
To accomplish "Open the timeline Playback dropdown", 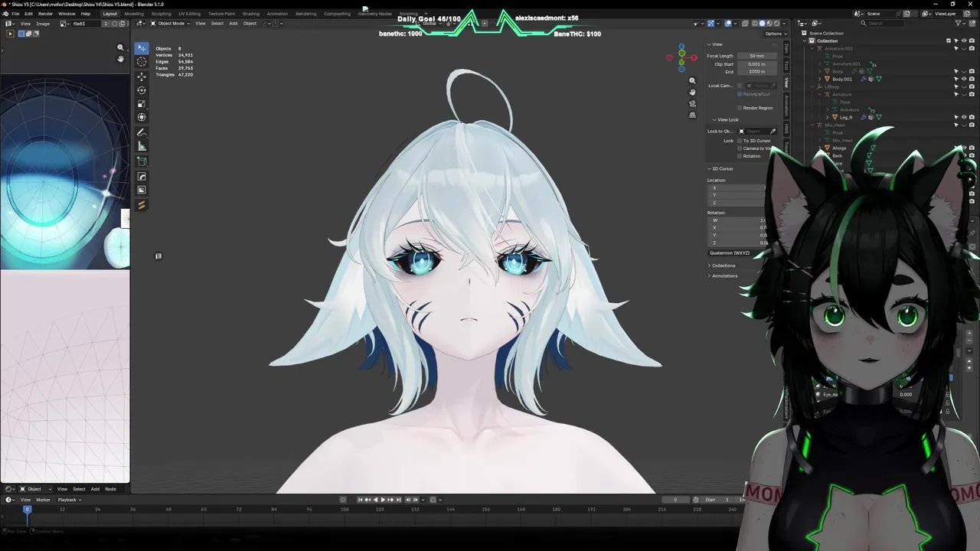I will click(70, 500).
